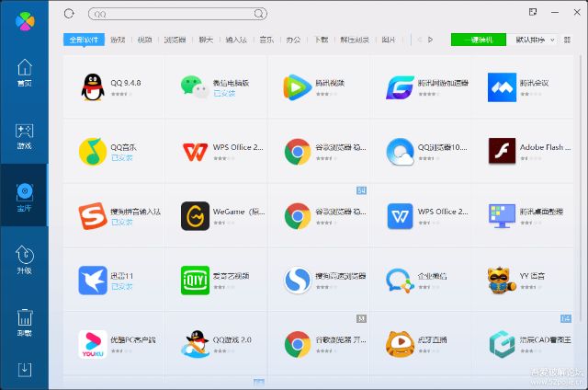Click 已安装 under 迅雷11

(122, 286)
